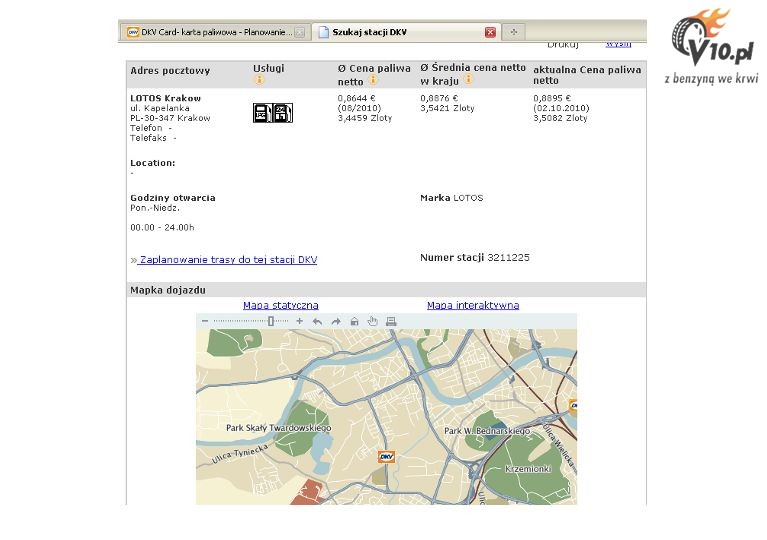Click the opening hours 00.00 - 24.00h
Screen dimensions: 767x540
(162, 227)
